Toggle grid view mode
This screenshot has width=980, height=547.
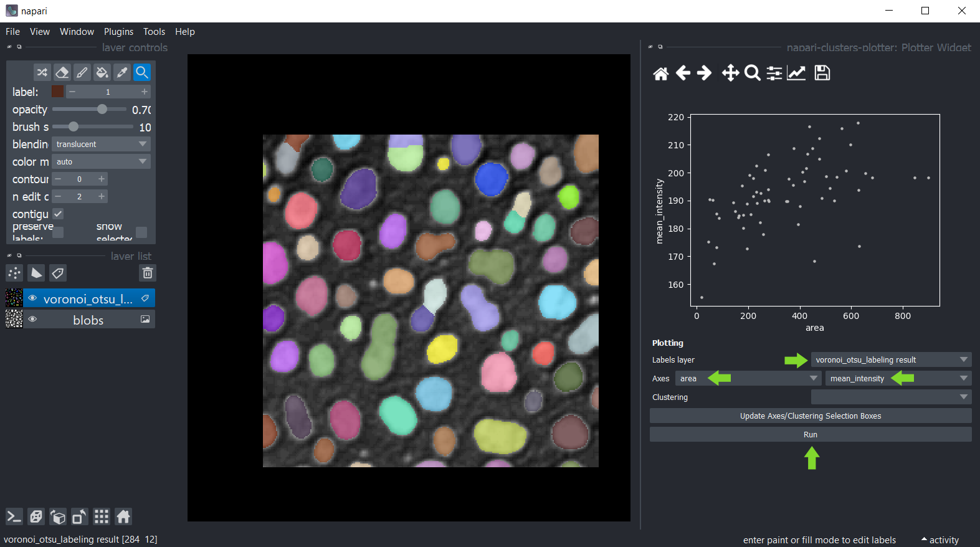click(102, 516)
